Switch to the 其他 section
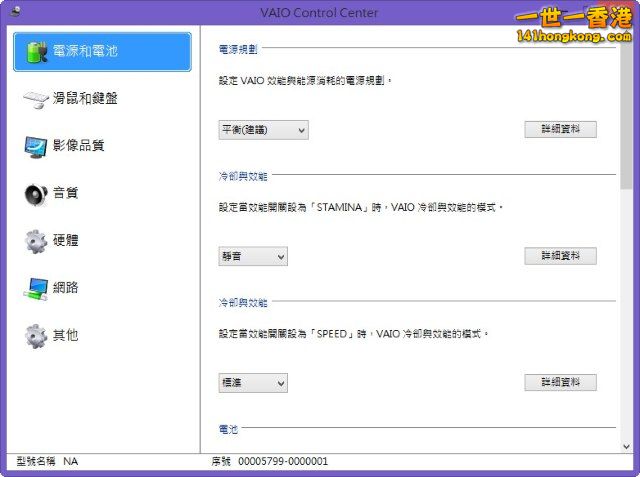 tap(66, 335)
